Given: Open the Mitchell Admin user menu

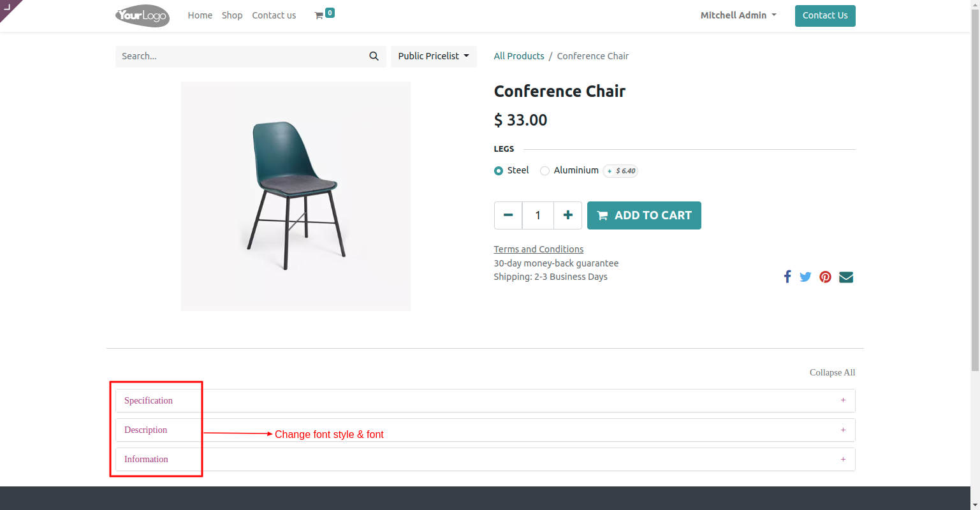Looking at the screenshot, I should click(738, 15).
